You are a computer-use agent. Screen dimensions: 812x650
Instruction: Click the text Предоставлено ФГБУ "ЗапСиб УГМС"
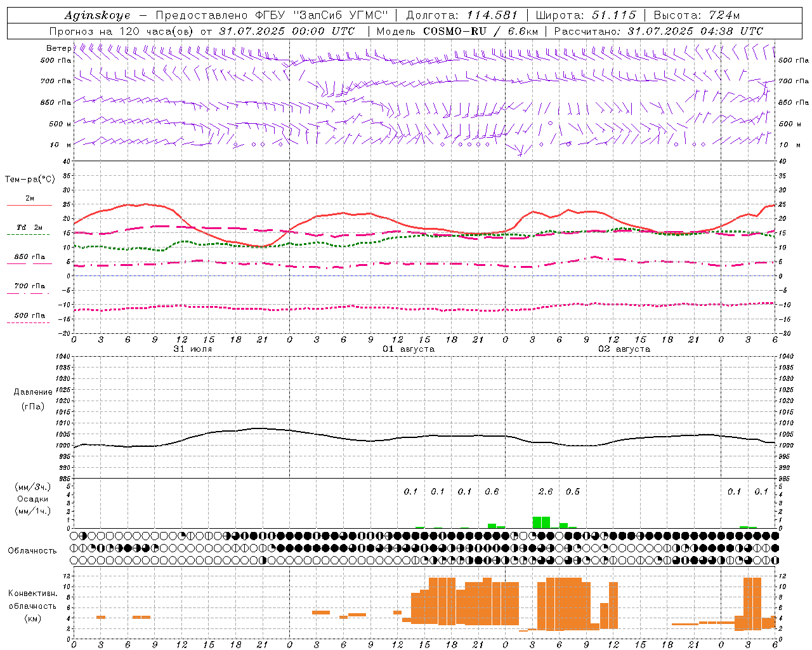pyautogui.click(x=272, y=15)
